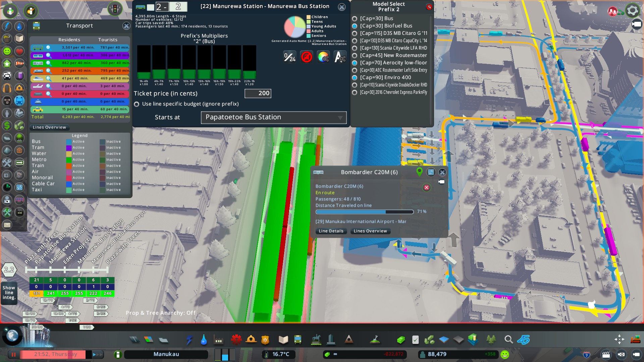Open the Water services menu

[204, 340]
